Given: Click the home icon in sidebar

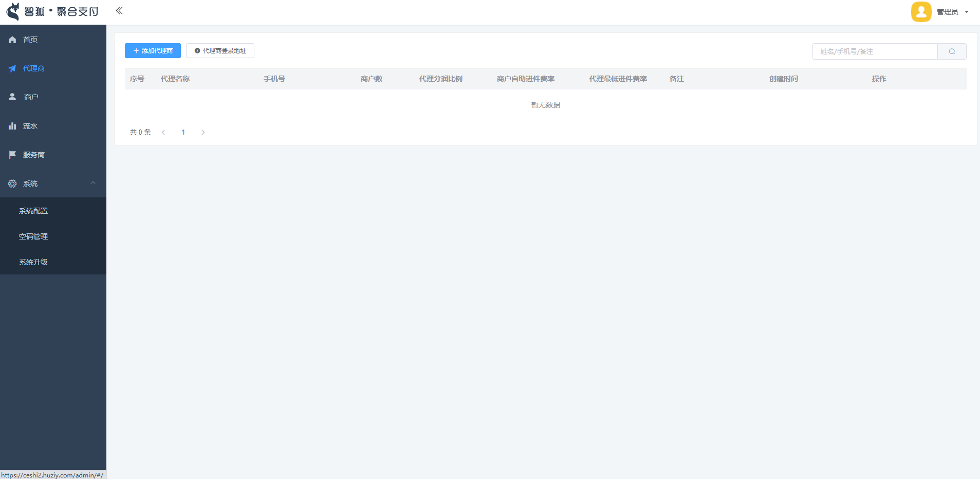Looking at the screenshot, I should click(x=12, y=40).
